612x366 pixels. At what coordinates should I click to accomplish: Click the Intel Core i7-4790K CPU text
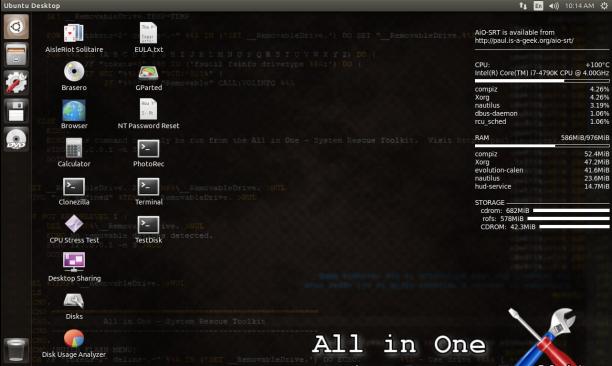[542, 73]
